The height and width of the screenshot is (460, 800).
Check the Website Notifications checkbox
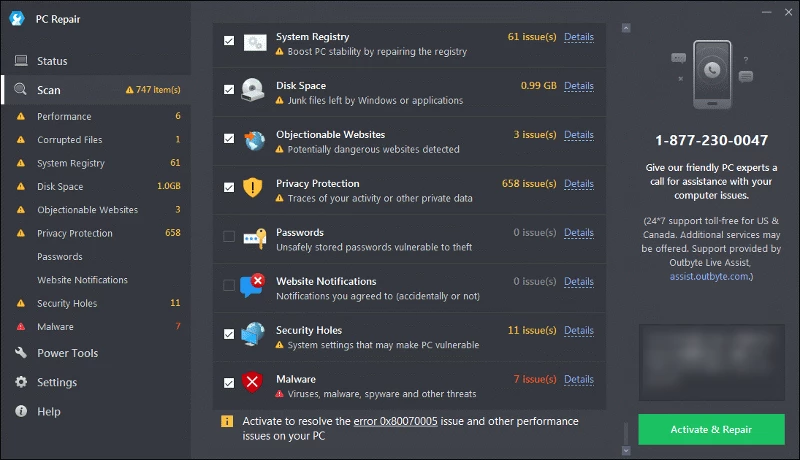pyautogui.click(x=229, y=286)
